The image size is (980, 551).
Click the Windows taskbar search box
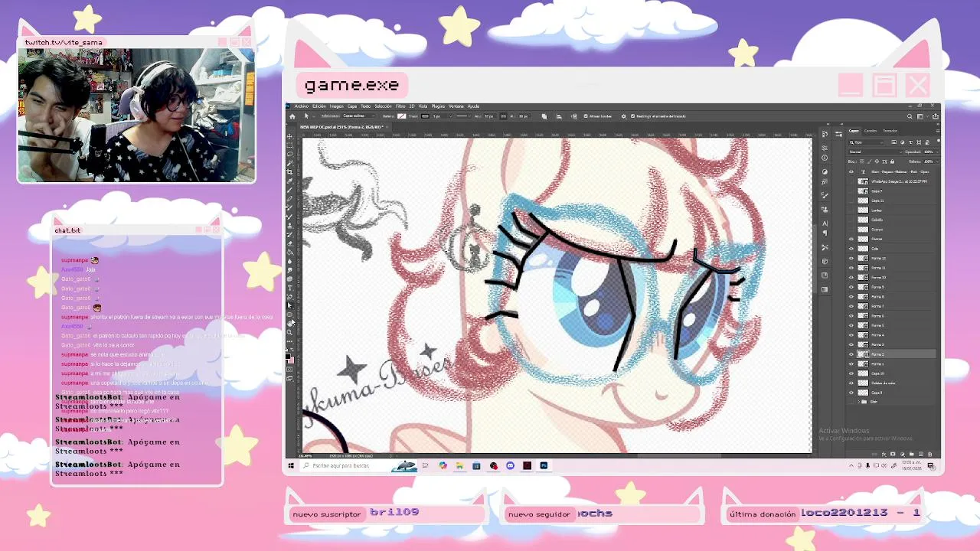[358, 465]
